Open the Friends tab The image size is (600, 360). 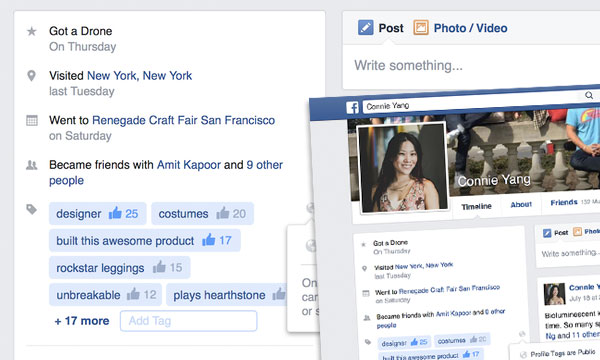(x=564, y=202)
